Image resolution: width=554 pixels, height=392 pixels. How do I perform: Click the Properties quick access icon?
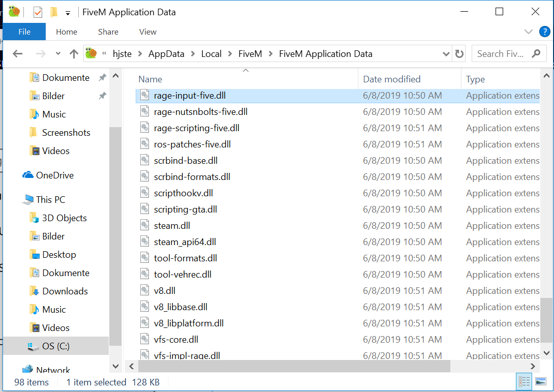38,12
